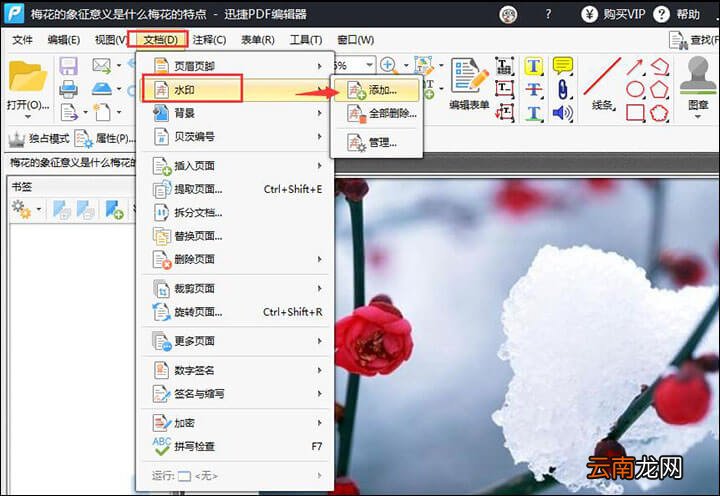Open dropdown arrow beside bookmark gear icon
Viewport: 720px width, 496px height.
[x=39, y=209]
